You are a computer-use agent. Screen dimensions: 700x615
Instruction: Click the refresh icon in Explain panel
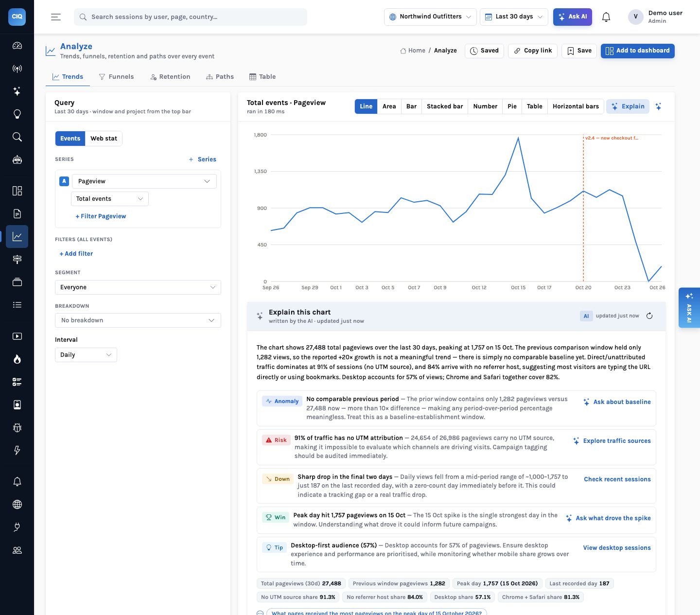(x=649, y=316)
